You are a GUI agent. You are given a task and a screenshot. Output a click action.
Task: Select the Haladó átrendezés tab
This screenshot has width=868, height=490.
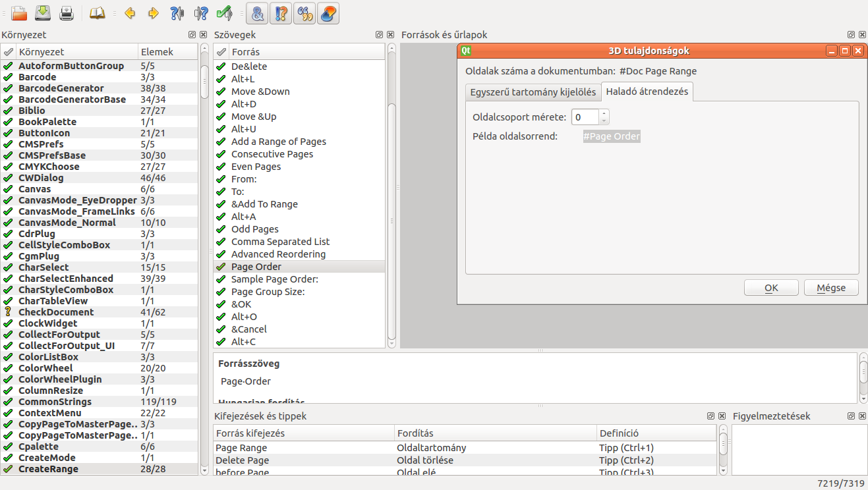coord(647,92)
